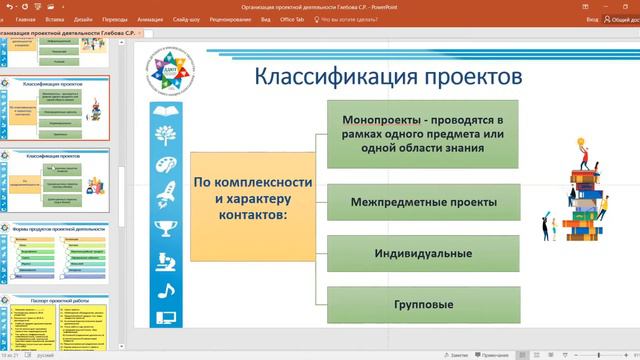
Task: Switch to Slide Sorter view icon
Action: click(537, 355)
